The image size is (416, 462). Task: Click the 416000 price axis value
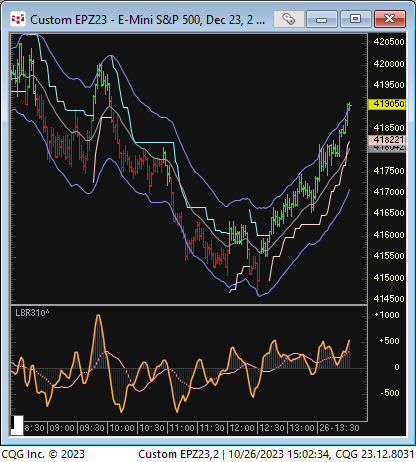[x=389, y=235]
